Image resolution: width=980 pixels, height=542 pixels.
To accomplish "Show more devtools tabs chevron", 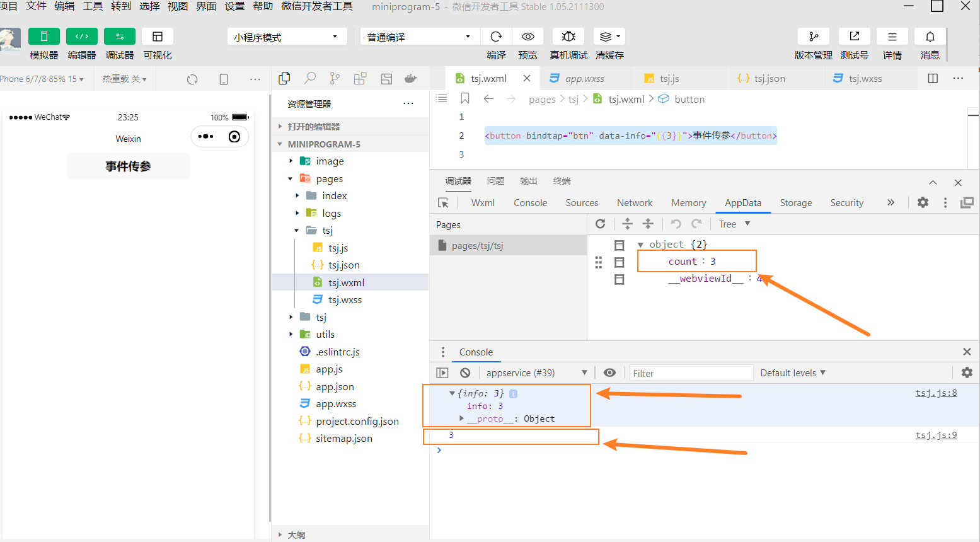I will [891, 202].
